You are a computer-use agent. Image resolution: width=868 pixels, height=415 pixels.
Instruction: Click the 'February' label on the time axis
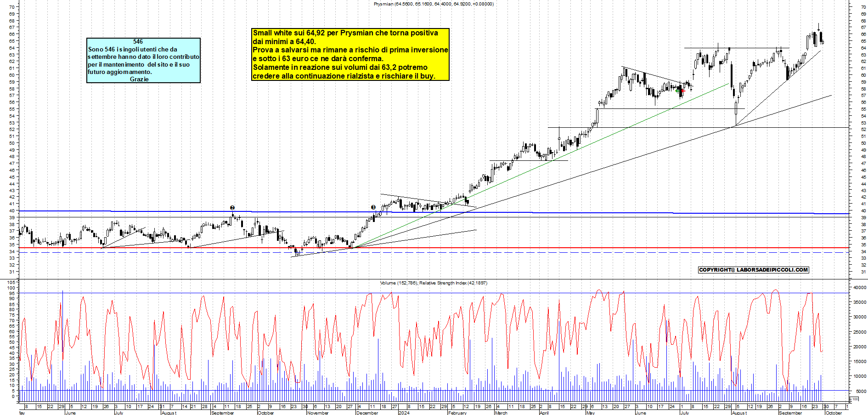pyautogui.click(x=457, y=413)
